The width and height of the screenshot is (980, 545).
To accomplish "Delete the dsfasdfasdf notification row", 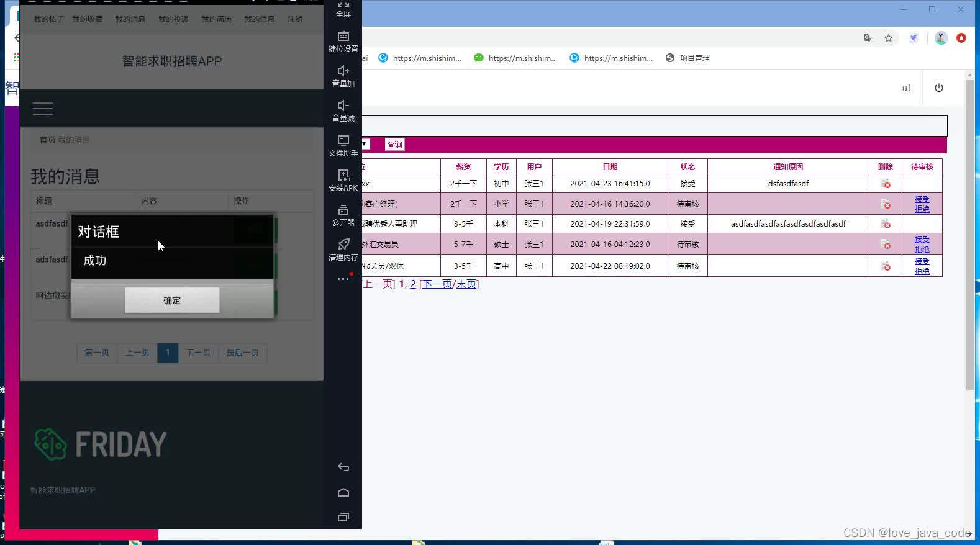I will (886, 184).
